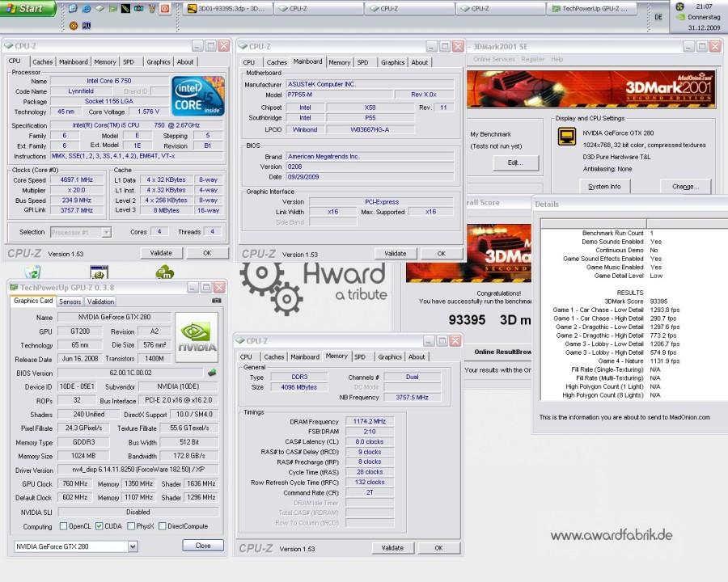Open the Help menu in 3DMark2001 SE

[x=557, y=59]
